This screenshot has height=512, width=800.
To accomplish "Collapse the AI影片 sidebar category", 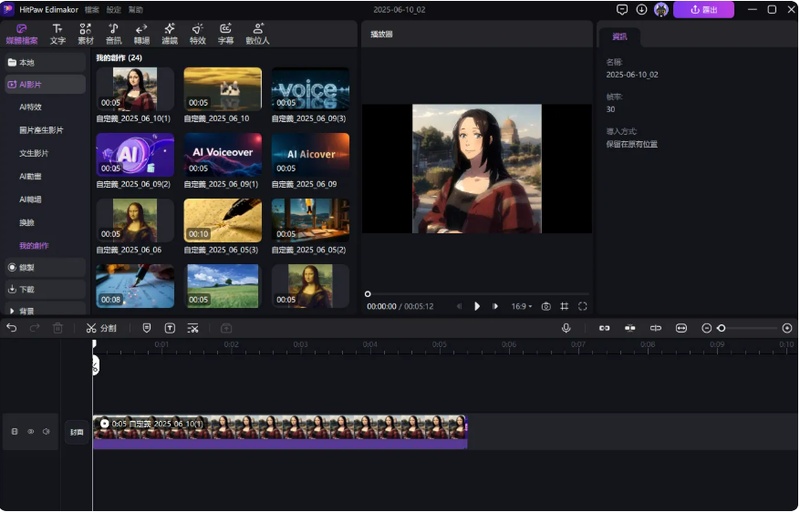I will click(x=45, y=85).
